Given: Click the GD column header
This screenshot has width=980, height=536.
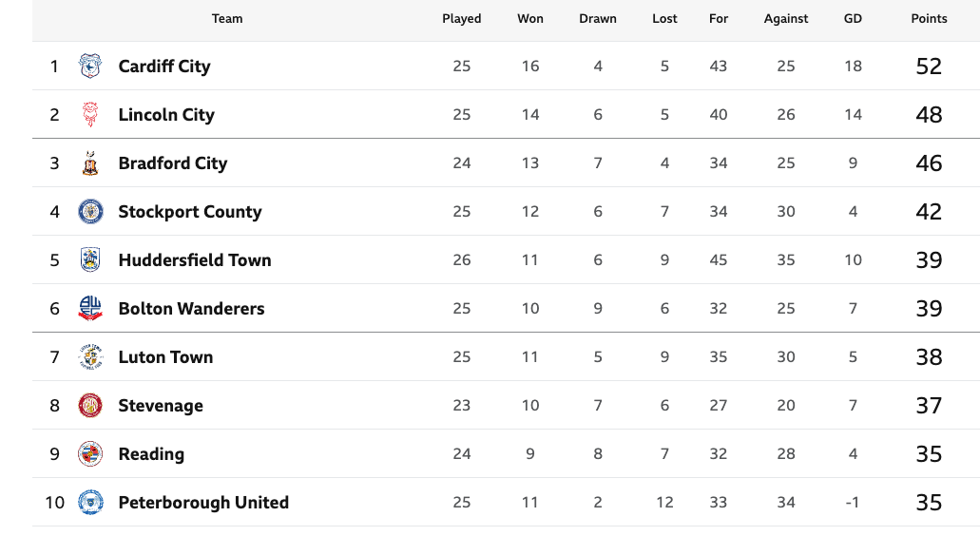Looking at the screenshot, I should pos(853,18).
